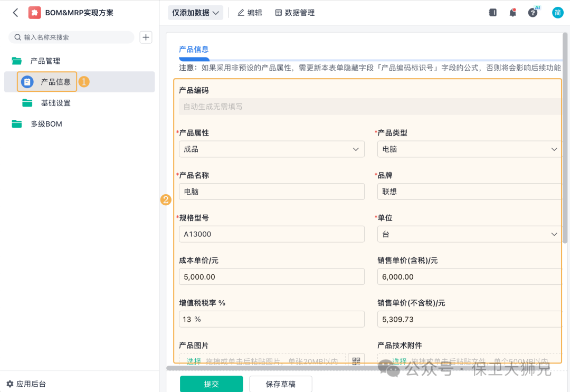Click the user avatar icon

[x=557, y=13]
